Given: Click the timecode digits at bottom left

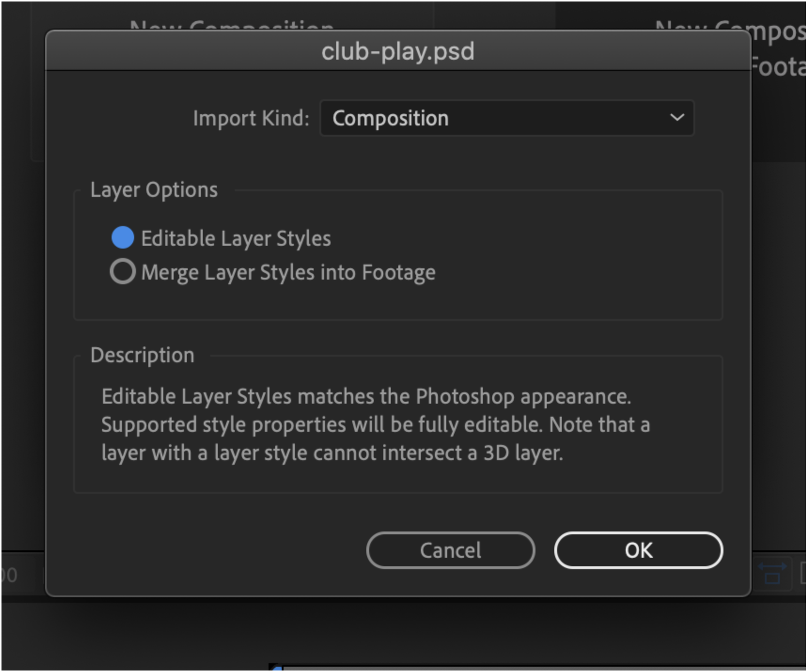Looking at the screenshot, I should pos(8,575).
